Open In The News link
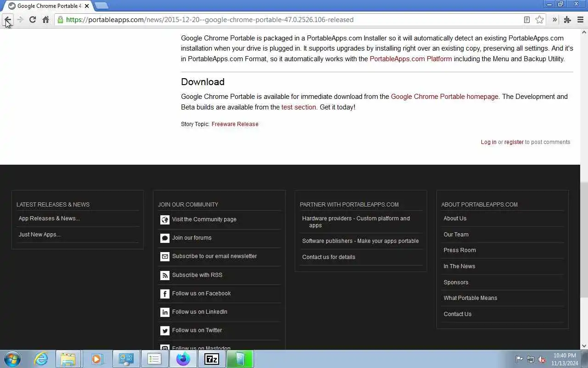Viewport: 588px width, 368px height. coord(459,266)
